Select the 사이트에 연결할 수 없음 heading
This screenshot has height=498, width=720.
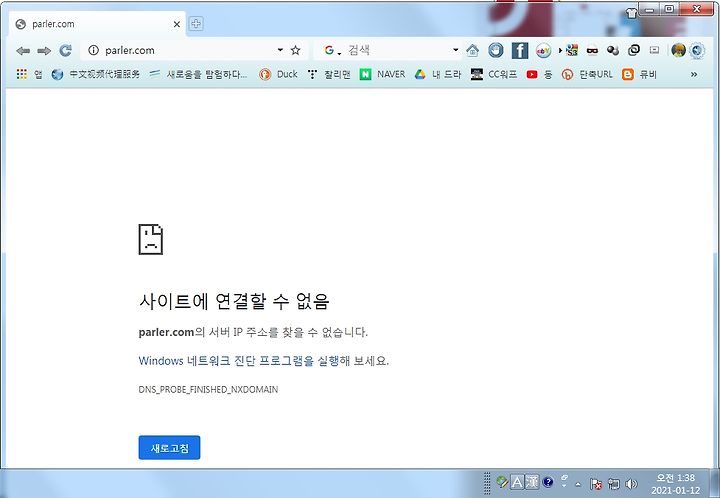(234, 301)
